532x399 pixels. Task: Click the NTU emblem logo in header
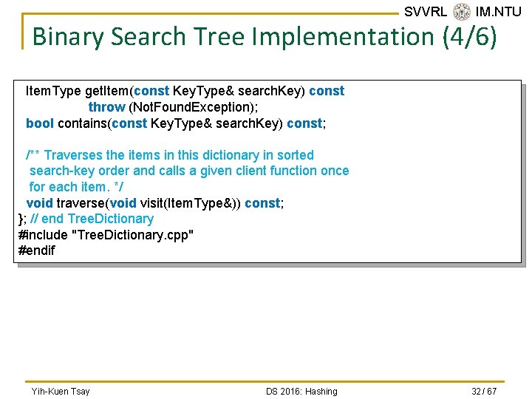[x=461, y=12]
